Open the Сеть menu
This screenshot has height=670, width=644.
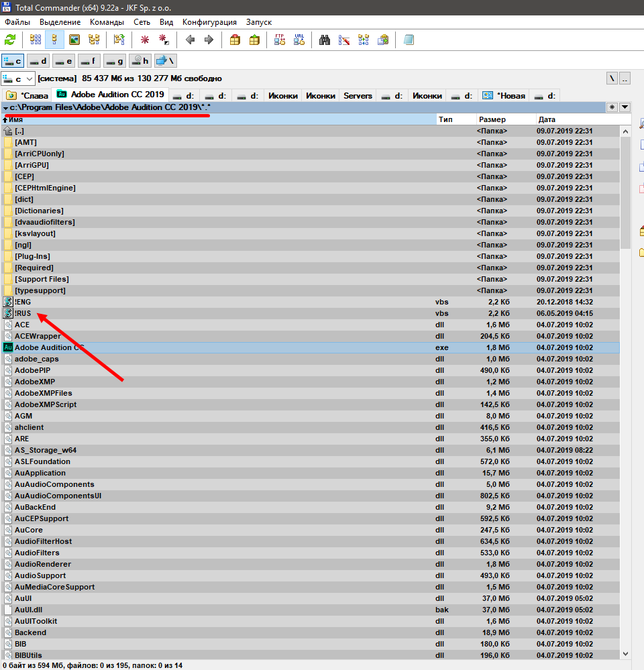tap(142, 22)
